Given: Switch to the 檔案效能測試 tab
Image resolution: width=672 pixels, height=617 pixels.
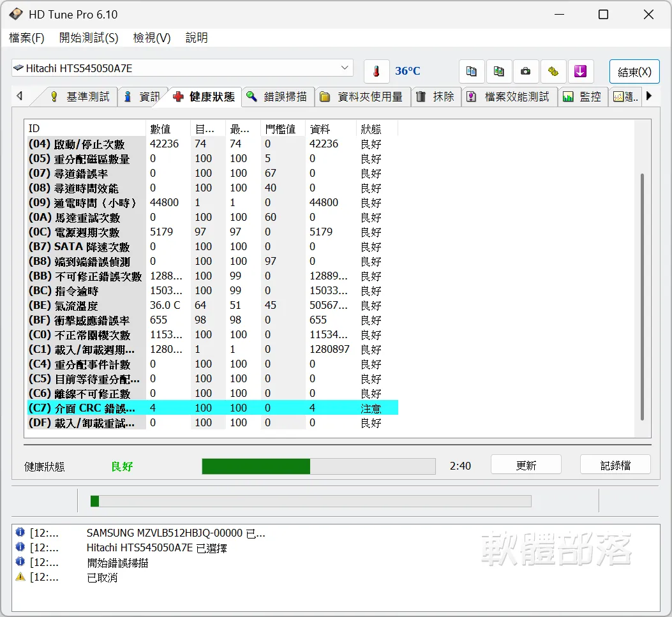Looking at the screenshot, I should (x=509, y=97).
